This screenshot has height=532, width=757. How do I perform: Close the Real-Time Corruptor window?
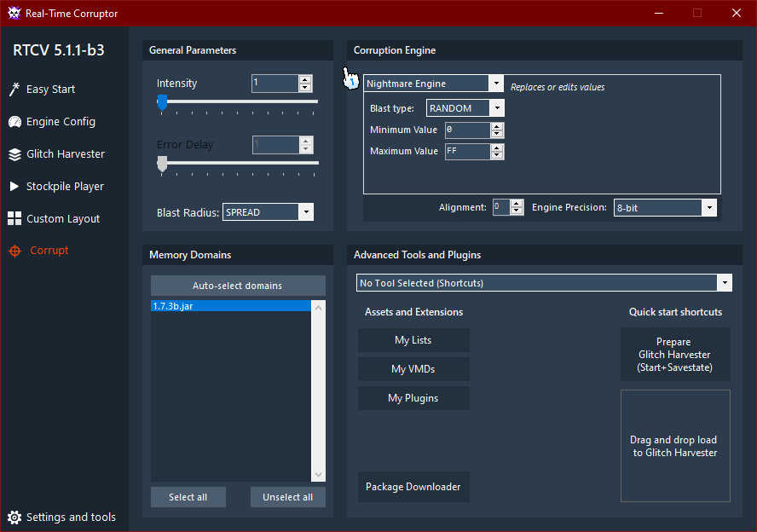pyautogui.click(x=737, y=13)
